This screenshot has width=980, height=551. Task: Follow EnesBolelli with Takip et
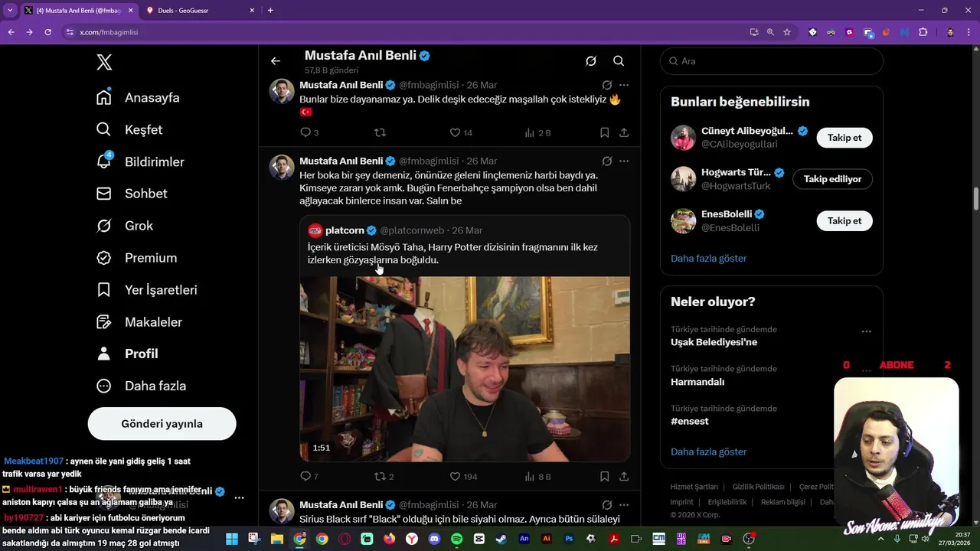pos(844,220)
